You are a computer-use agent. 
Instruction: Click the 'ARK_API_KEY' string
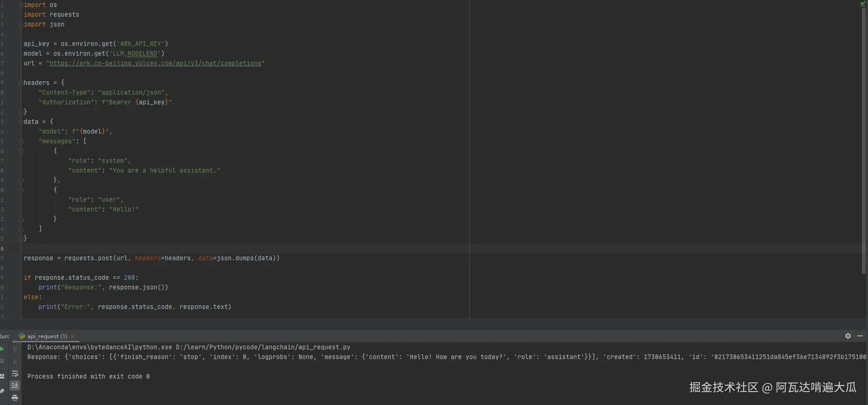[141, 44]
